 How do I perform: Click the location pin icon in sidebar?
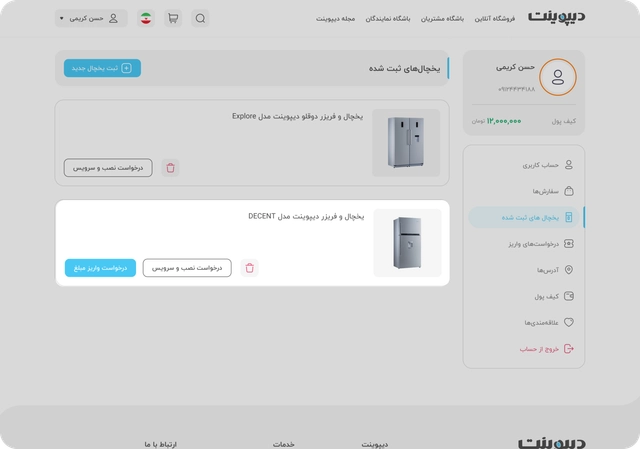[569, 270]
